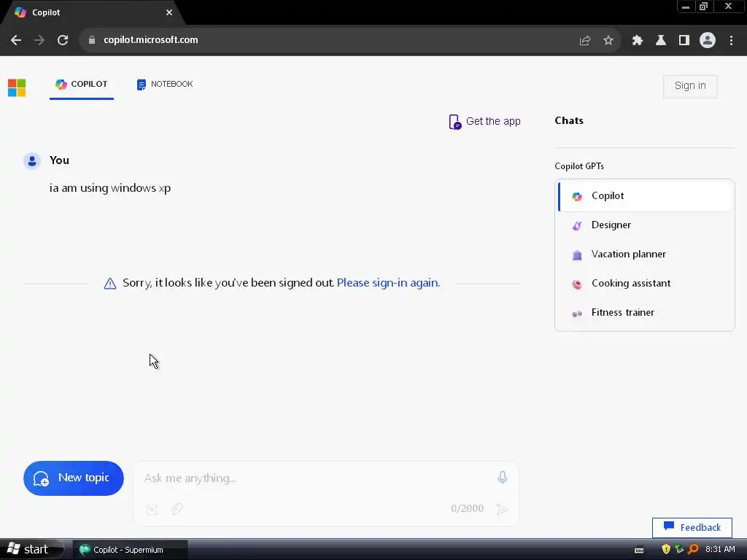Click the 0/2000 character counter
Viewport: 747px width, 560px height.
tap(467, 508)
